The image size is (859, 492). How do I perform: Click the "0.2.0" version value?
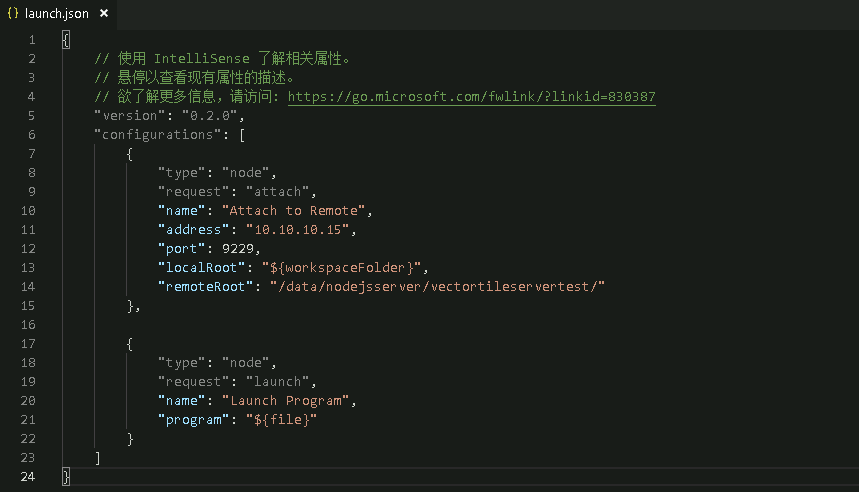pos(210,116)
